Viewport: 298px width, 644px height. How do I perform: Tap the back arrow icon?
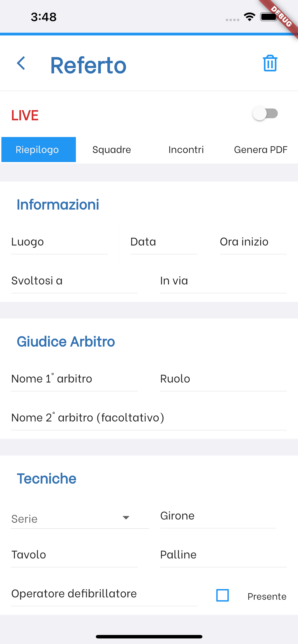click(x=21, y=63)
